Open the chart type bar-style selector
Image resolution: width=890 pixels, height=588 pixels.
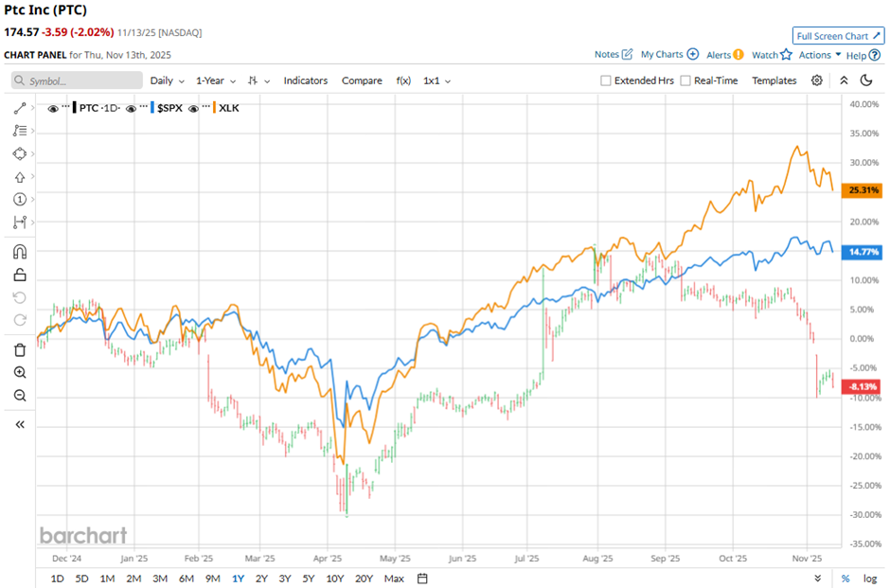(258, 80)
